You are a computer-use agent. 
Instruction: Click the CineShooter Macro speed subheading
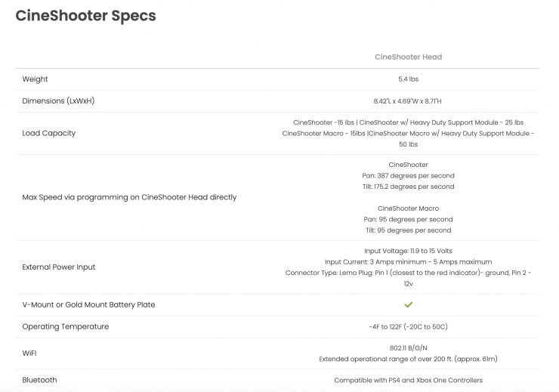[x=408, y=208]
